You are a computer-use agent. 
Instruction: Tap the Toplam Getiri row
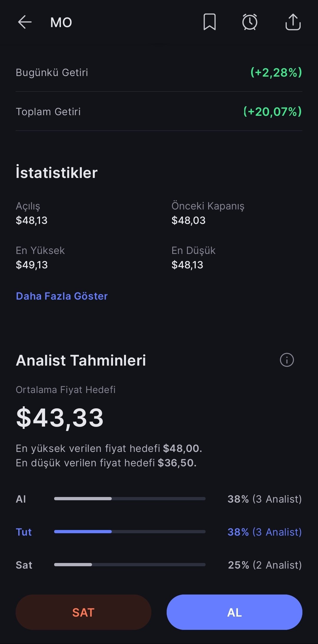click(159, 112)
